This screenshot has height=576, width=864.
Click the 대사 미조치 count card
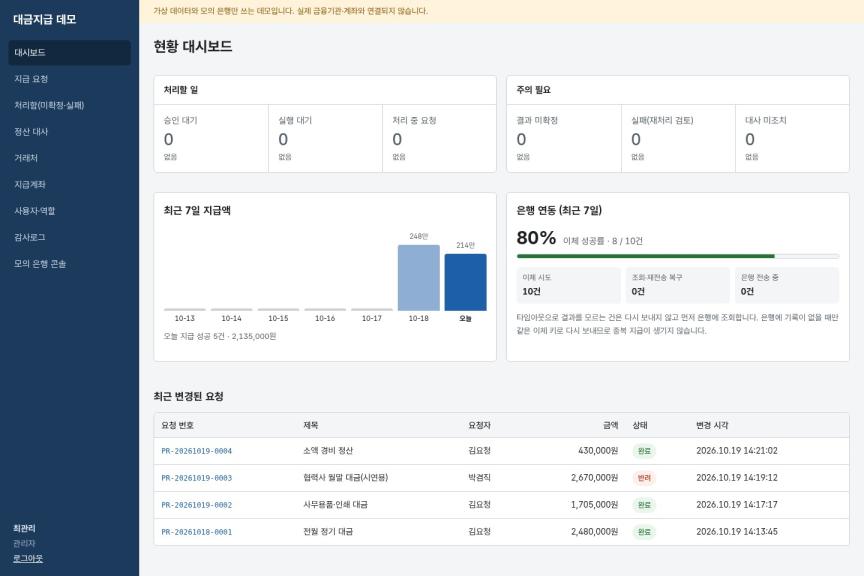[792, 138]
